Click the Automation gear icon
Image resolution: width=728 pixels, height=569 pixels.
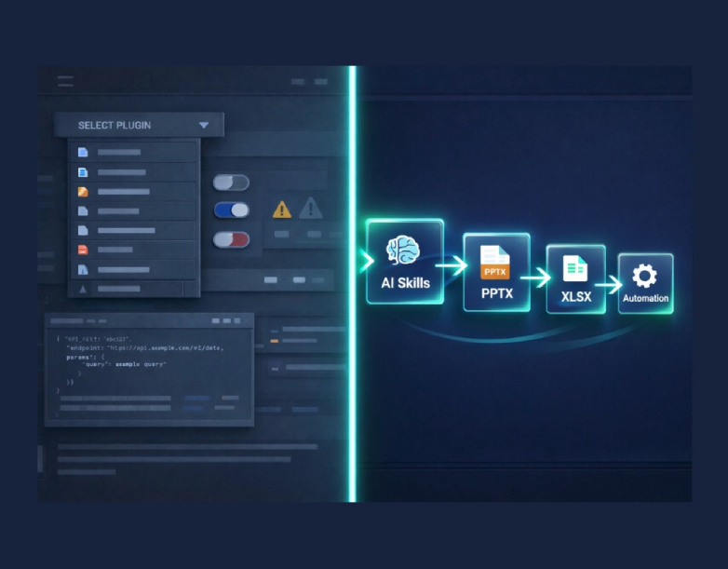click(644, 276)
